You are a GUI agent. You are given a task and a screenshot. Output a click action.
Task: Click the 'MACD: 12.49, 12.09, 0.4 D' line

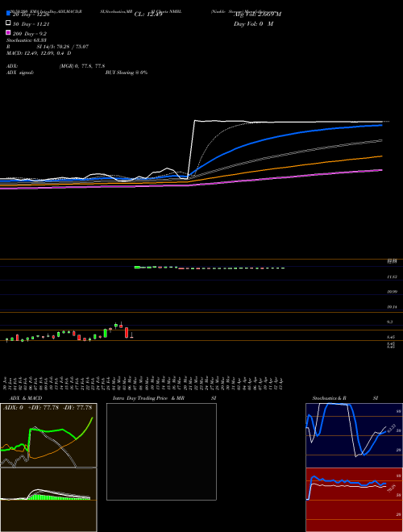tap(39, 53)
